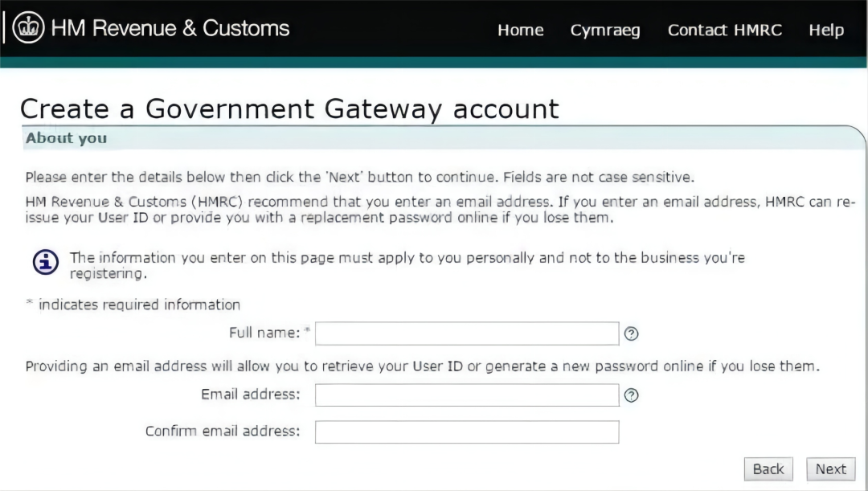
Task: Switch language to Cymraeg
Action: click(605, 31)
